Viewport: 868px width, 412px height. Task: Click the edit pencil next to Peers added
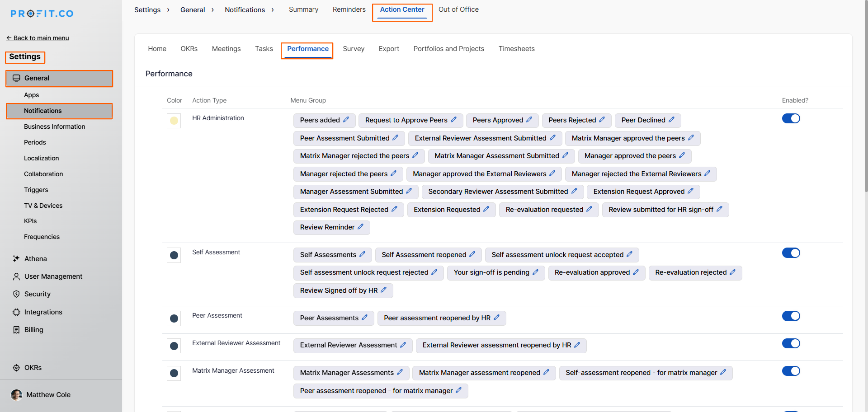pos(346,120)
